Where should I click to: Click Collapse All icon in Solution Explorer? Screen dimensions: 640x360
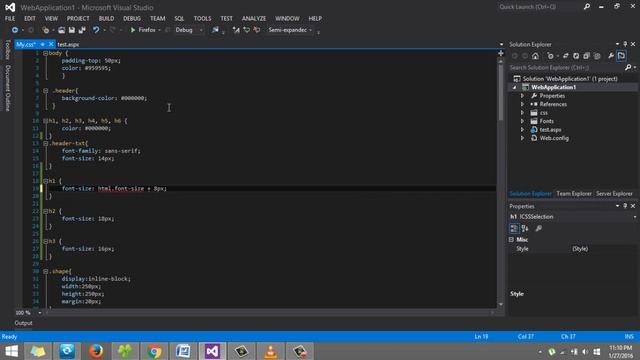587,56
